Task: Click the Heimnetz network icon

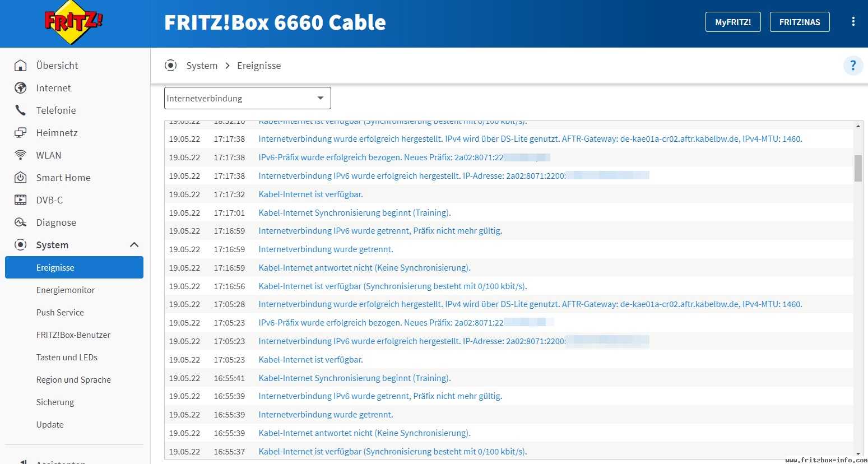Action: 21,133
